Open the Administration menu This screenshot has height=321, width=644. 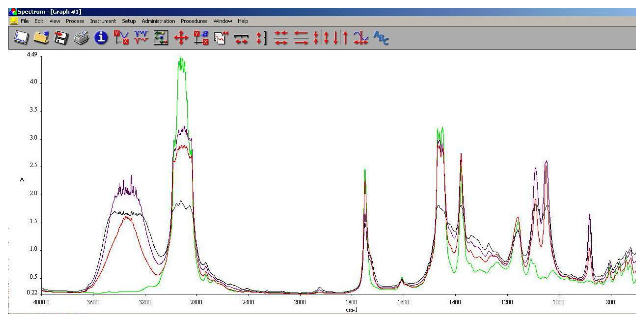click(x=158, y=21)
